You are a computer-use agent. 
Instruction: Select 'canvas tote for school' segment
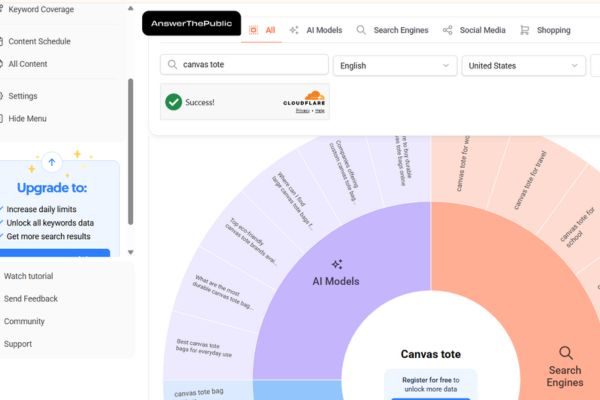pyautogui.click(x=577, y=228)
